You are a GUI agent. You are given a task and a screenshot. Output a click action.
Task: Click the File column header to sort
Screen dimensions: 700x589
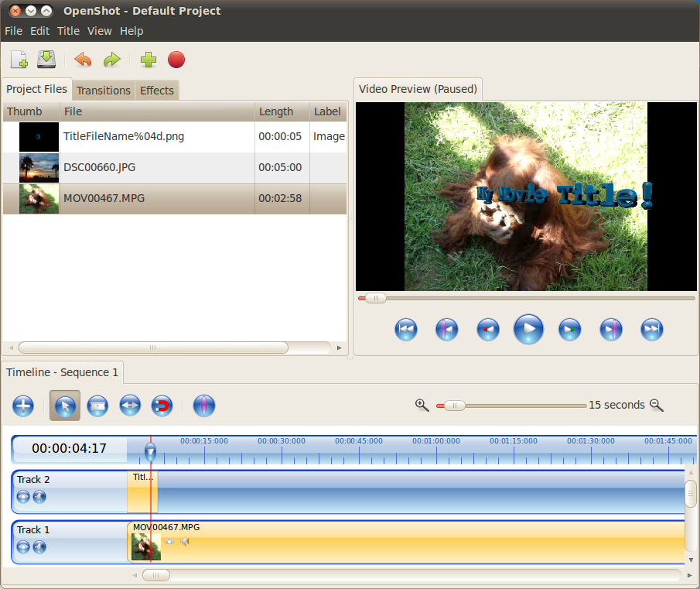[73, 111]
